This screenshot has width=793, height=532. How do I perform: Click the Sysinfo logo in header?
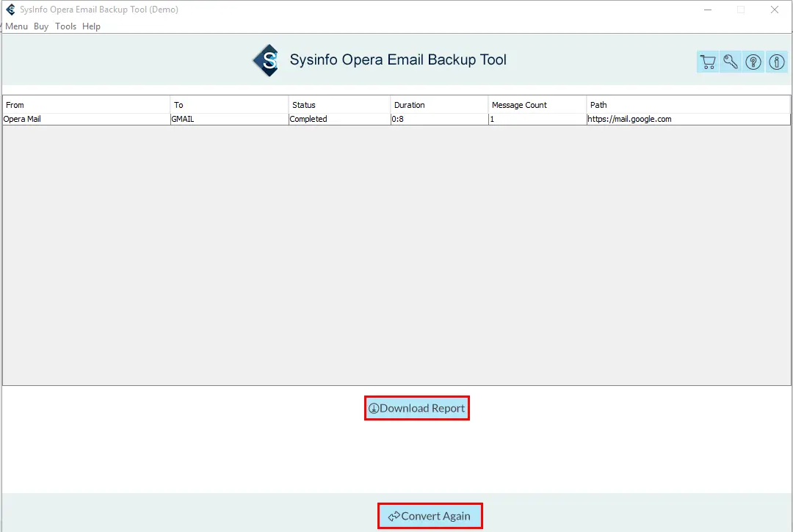(267, 60)
